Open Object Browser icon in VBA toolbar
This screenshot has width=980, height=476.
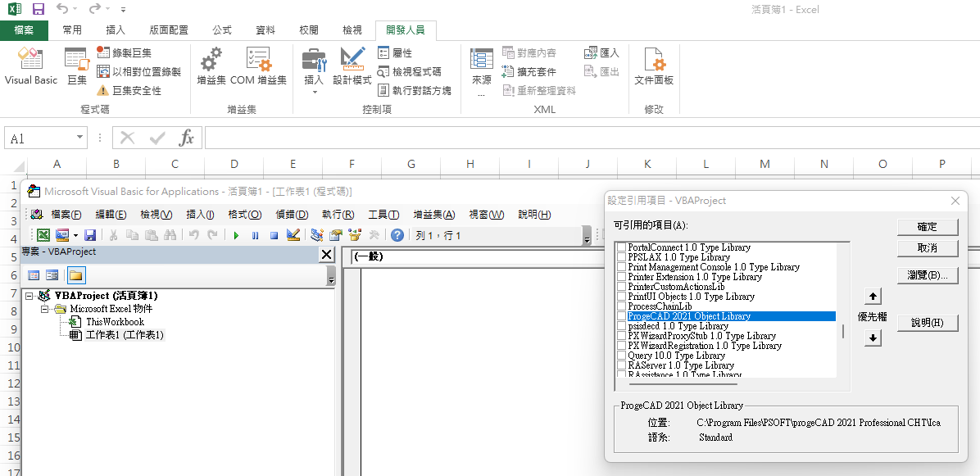tap(355, 235)
